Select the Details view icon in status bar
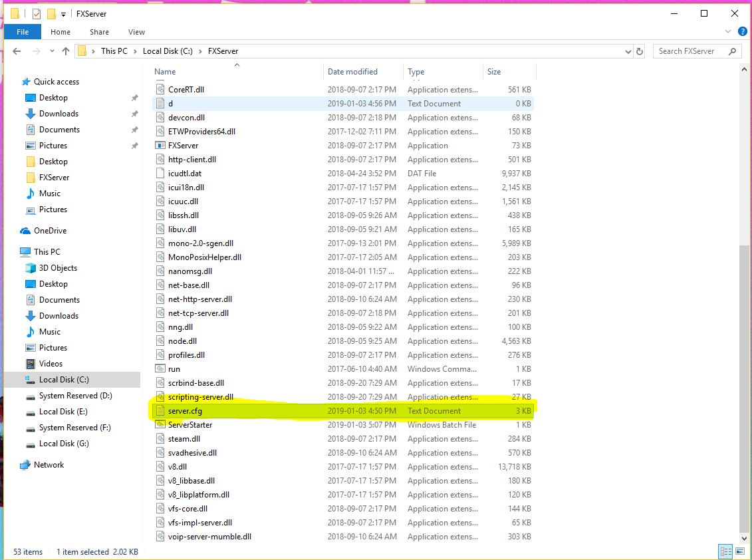Screen dimensions: 752x560 point(726,551)
